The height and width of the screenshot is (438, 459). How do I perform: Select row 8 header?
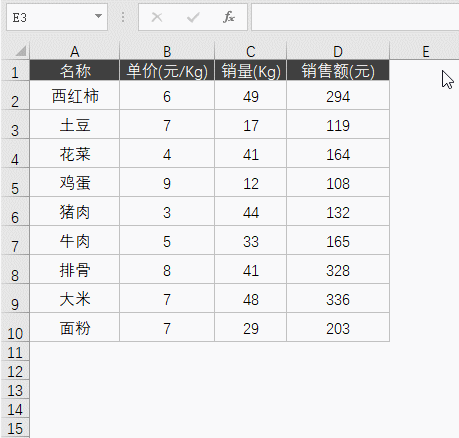pos(15,269)
